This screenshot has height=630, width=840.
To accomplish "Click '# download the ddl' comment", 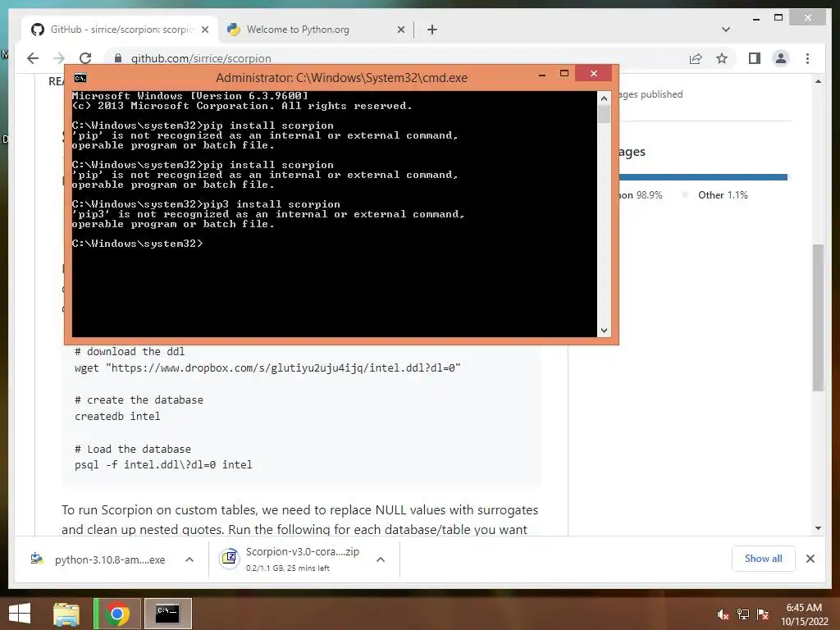I will [x=130, y=351].
